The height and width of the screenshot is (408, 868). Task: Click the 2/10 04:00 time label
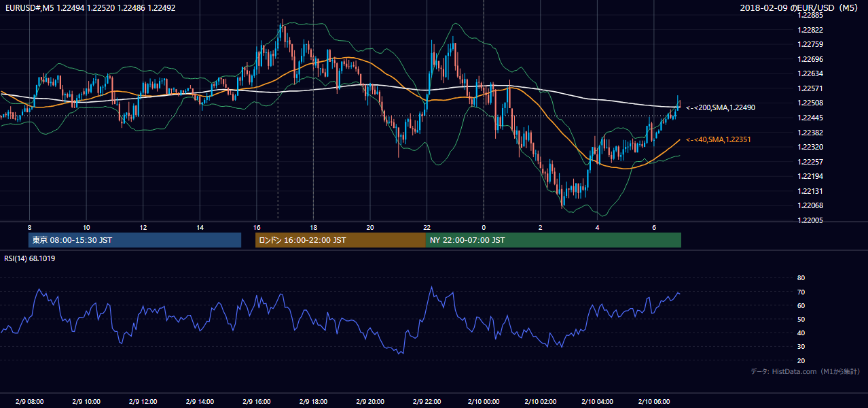tap(598, 401)
